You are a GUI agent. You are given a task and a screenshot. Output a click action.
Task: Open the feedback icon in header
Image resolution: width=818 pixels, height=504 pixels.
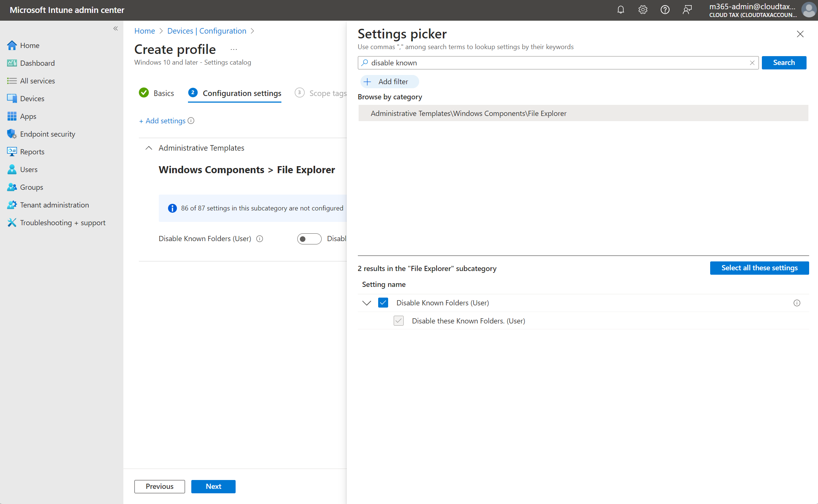pyautogui.click(x=687, y=10)
